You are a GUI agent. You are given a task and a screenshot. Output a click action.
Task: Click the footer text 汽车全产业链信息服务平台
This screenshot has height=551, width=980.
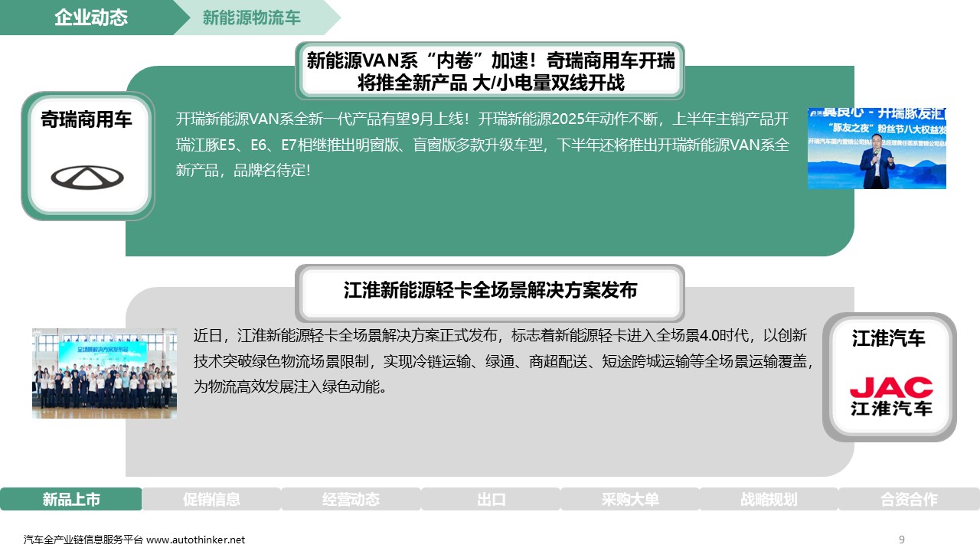(x=83, y=540)
